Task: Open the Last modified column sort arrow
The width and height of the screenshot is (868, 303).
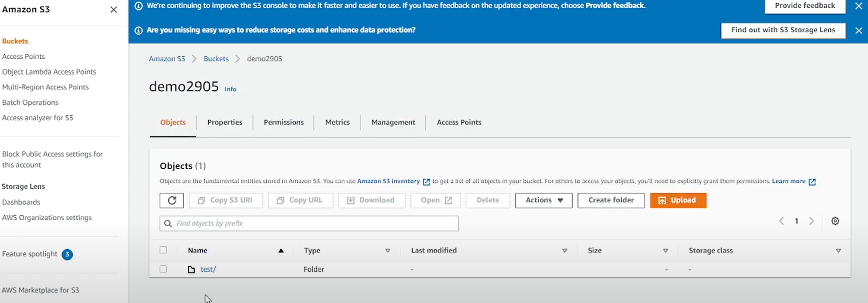Action: click(x=565, y=251)
